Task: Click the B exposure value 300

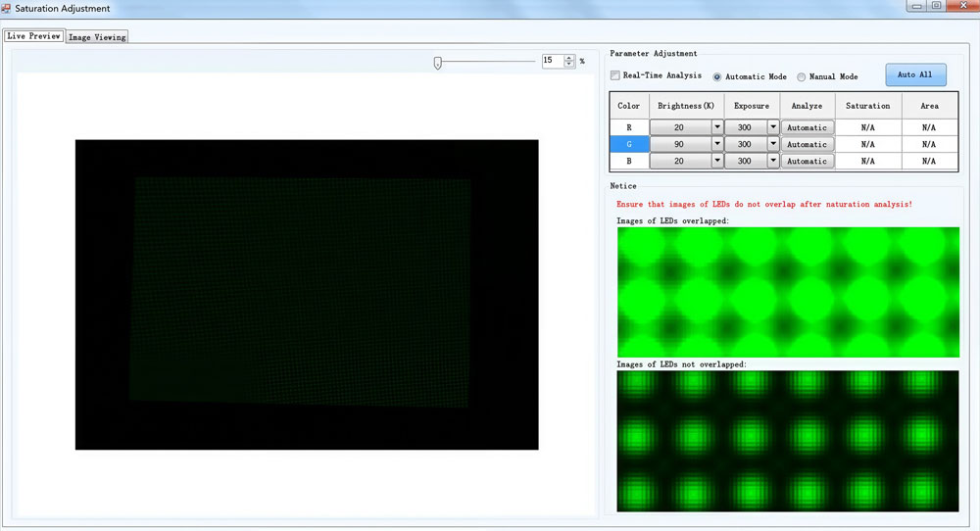Action: (x=745, y=162)
